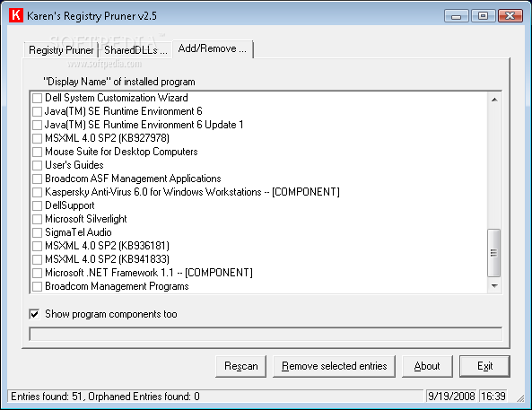
Task: Click the empty progress bar below the checkbox
Action: pyautogui.click(x=266, y=334)
